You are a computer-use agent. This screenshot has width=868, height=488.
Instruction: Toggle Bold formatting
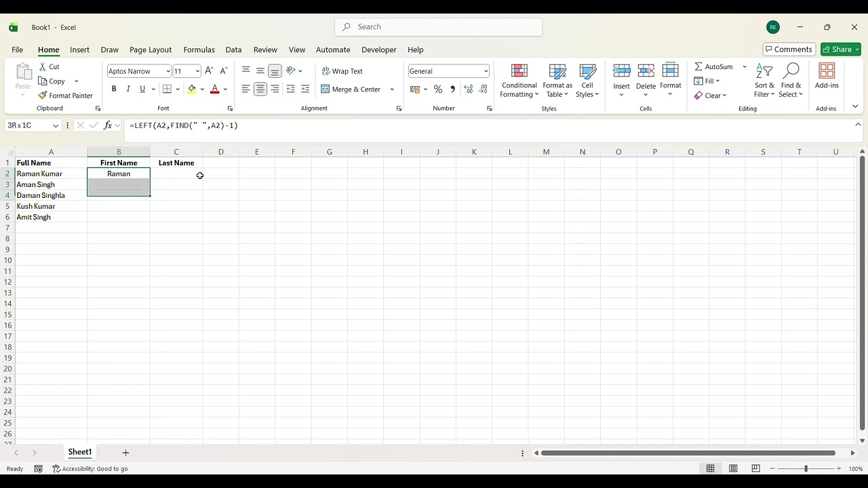[x=114, y=89]
